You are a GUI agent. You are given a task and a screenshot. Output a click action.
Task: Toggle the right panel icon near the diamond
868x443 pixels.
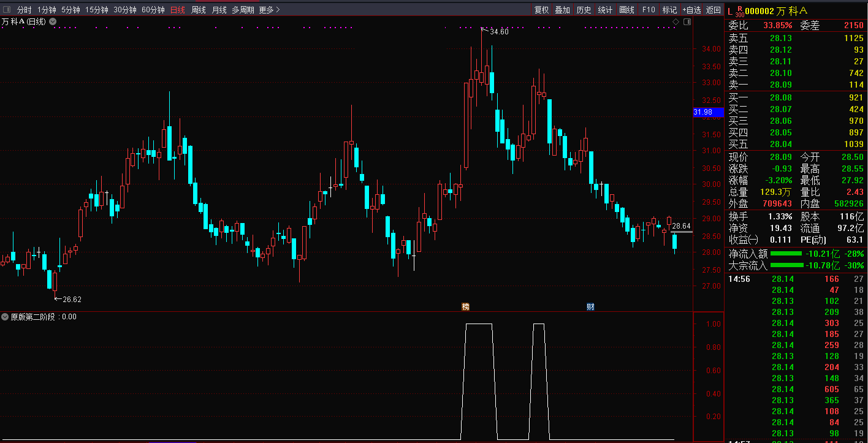click(x=687, y=21)
